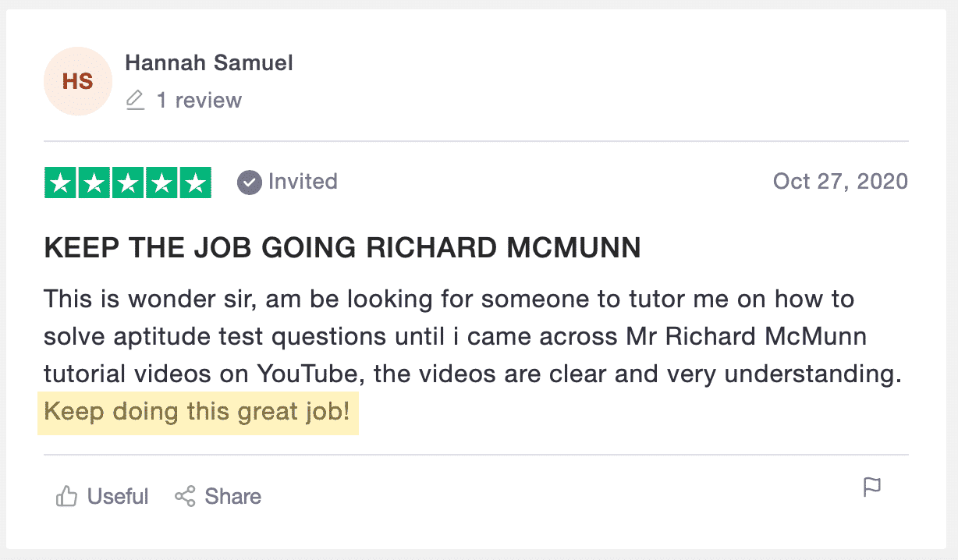Open the "1 review" link
This screenshot has width=958, height=560.
click(199, 100)
